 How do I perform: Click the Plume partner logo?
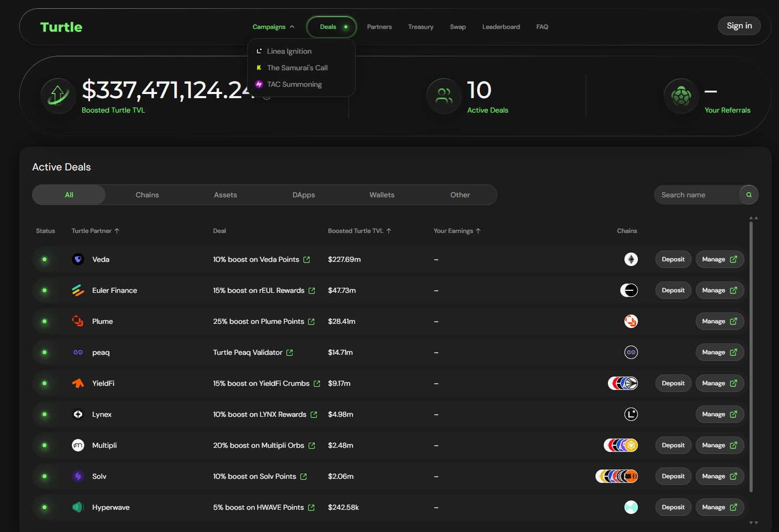point(78,321)
